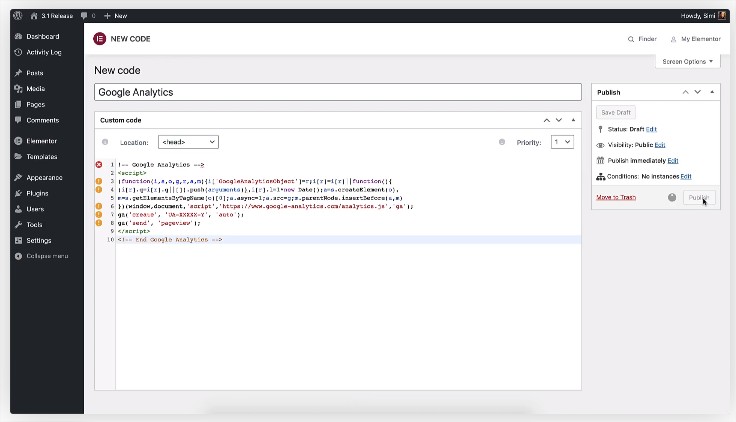Move Publish panel down
Screen dimensions: 736x422
click(x=698, y=92)
